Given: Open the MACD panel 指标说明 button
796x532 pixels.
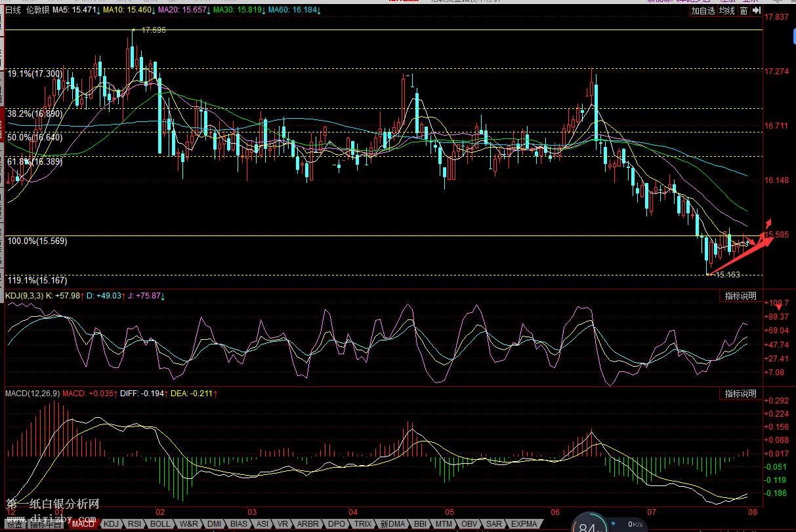Looking at the screenshot, I should (x=740, y=394).
